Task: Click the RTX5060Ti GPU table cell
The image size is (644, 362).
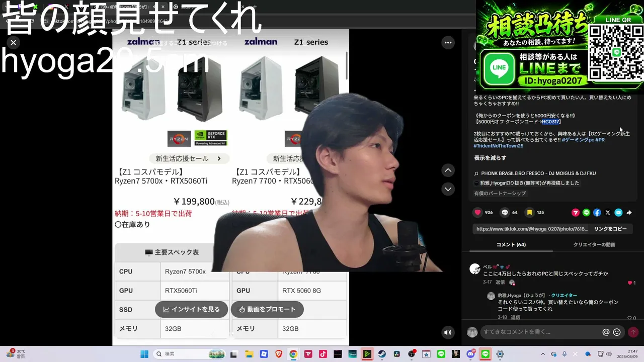Action: [x=195, y=291]
